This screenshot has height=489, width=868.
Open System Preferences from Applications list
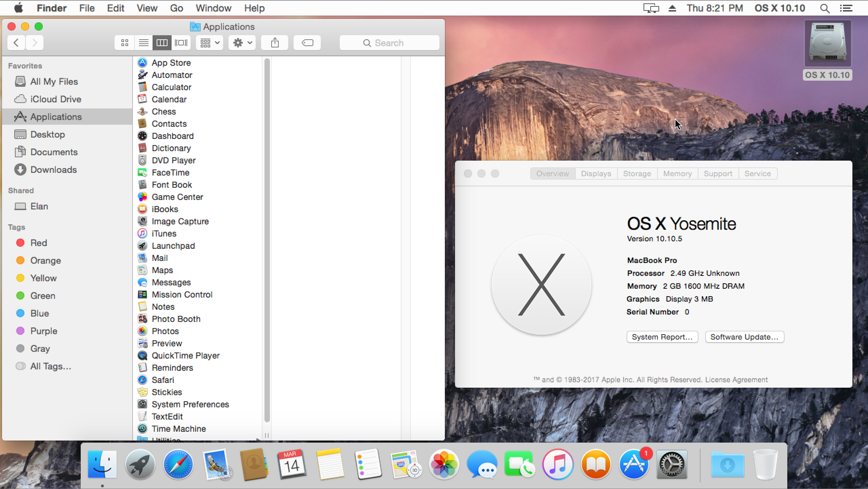coord(190,404)
